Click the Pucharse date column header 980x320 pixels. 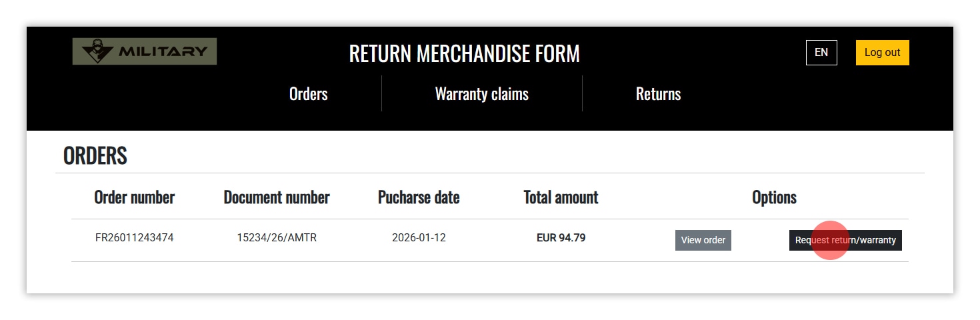419,197
